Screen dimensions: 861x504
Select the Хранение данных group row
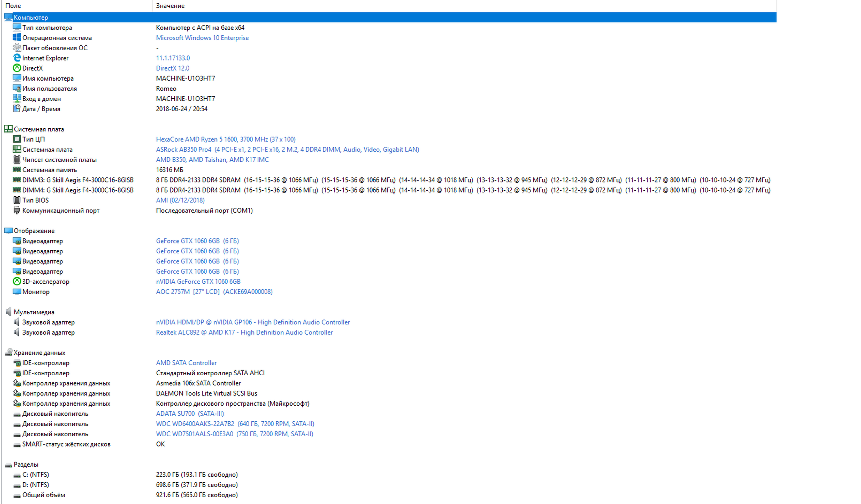coord(39,353)
